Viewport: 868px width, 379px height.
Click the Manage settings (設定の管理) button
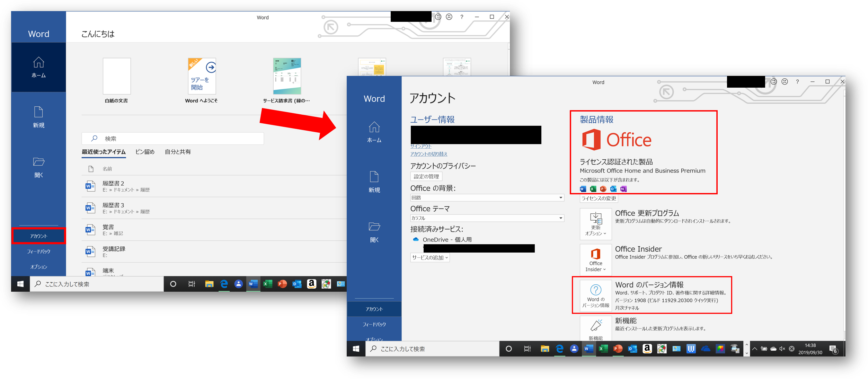[x=426, y=176]
